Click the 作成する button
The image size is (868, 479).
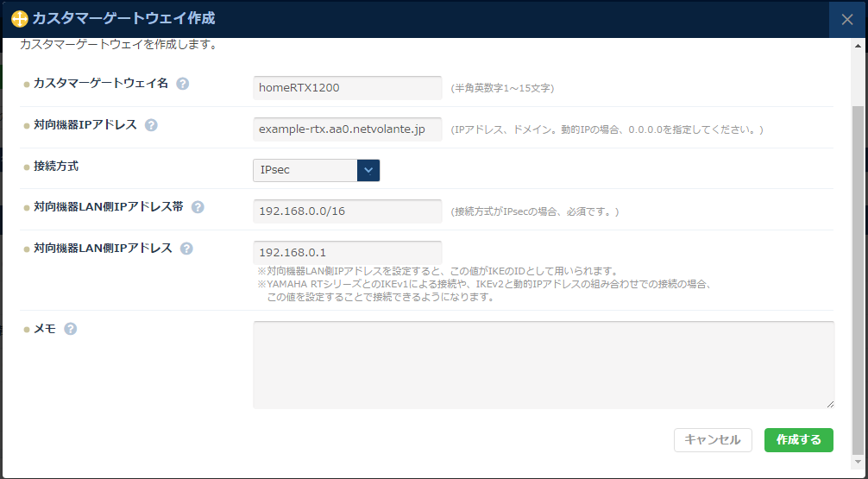798,440
